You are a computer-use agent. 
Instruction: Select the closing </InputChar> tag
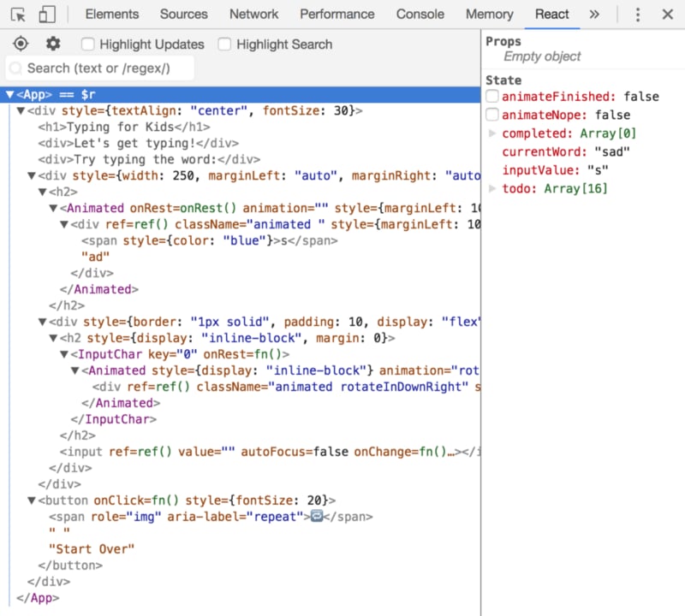point(114,419)
